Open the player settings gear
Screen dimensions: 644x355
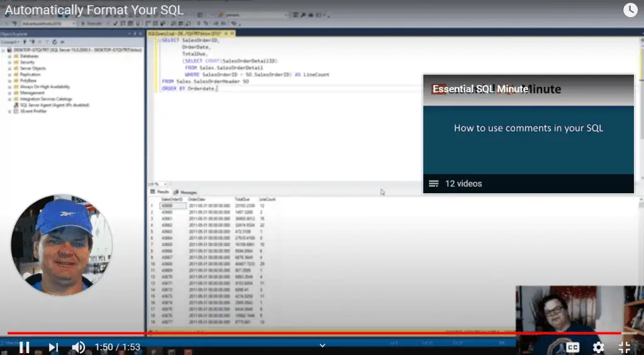[x=599, y=347]
